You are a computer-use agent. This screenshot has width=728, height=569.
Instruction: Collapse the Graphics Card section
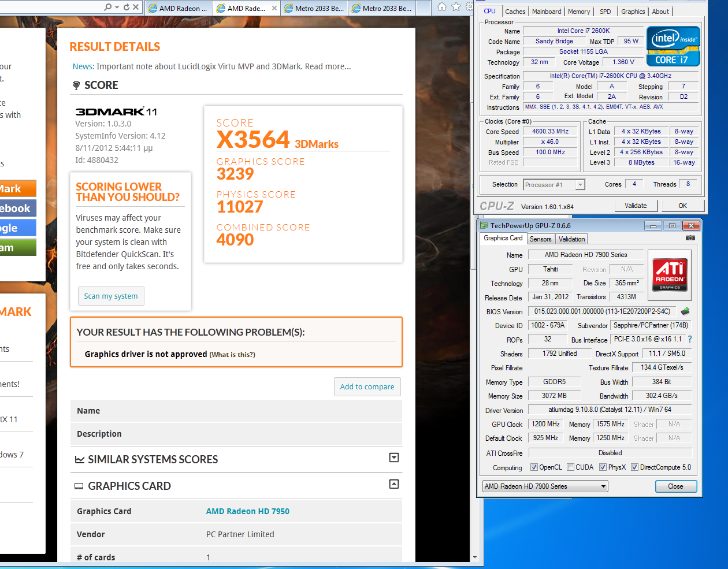[394, 484]
